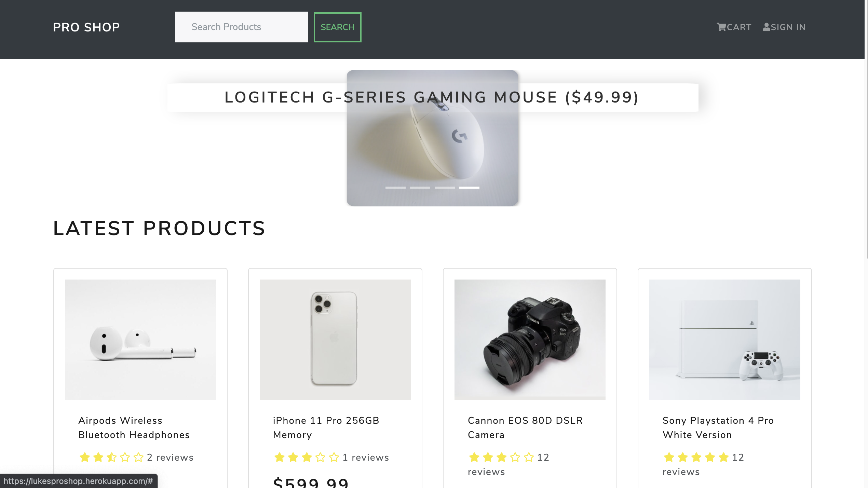This screenshot has width=868, height=488.
Task: Open the Cannon EOS 80D DSLR Camera link
Action: point(525,428)
